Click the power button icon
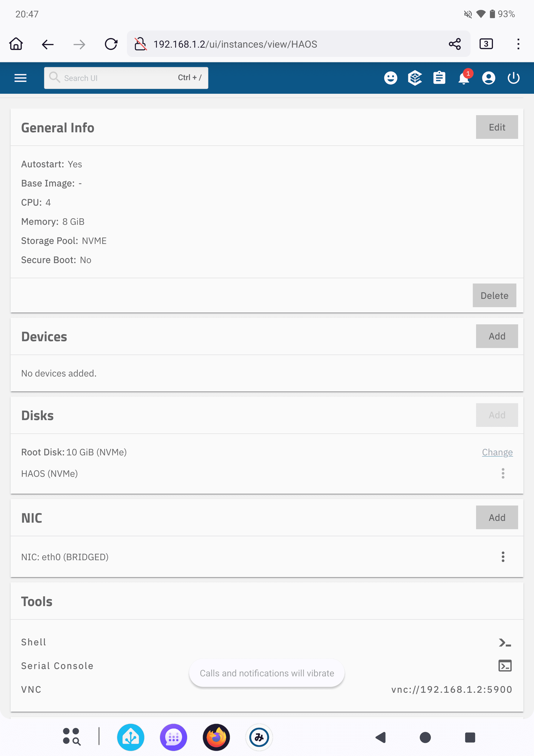This screenshot has height=756, width=534. click(513, 78)
